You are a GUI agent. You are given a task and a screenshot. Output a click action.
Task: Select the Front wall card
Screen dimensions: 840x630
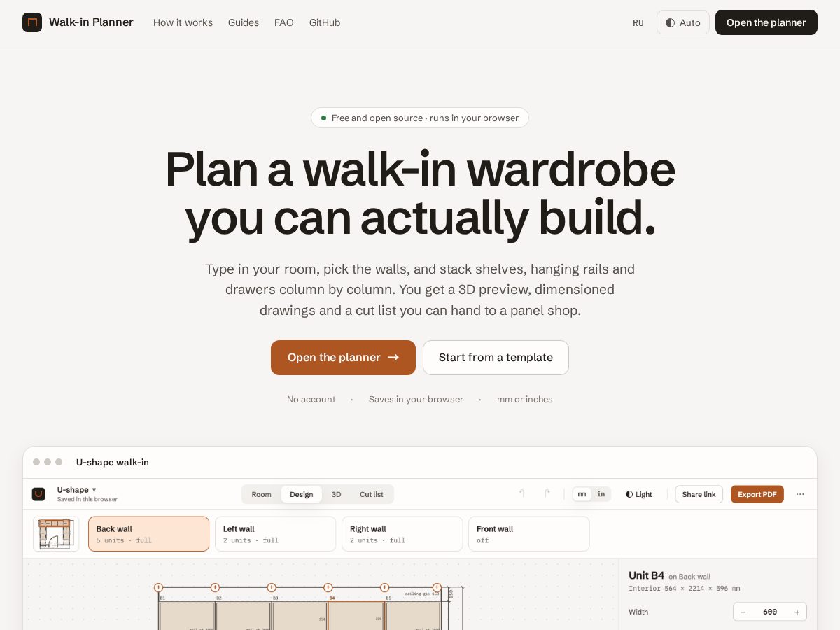tap(529, 534)
